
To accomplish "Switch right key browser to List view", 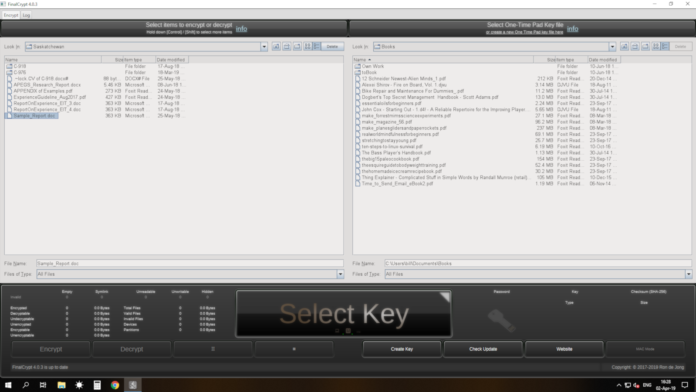I will tap(656, 47).
